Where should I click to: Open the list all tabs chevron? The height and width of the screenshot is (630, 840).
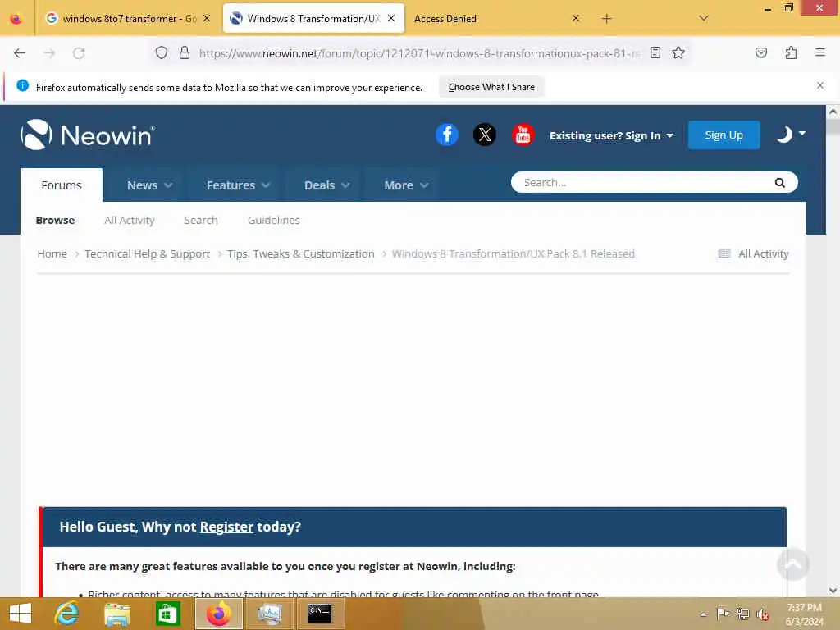tap(704, 18)
